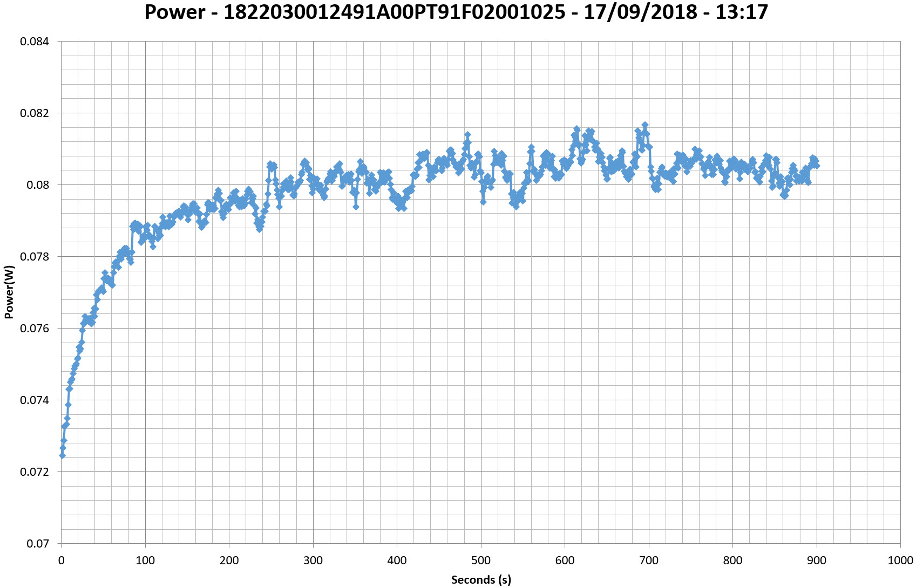Select the 0.076 y-axis tick label
916x588 pixels.
[34, 329]
